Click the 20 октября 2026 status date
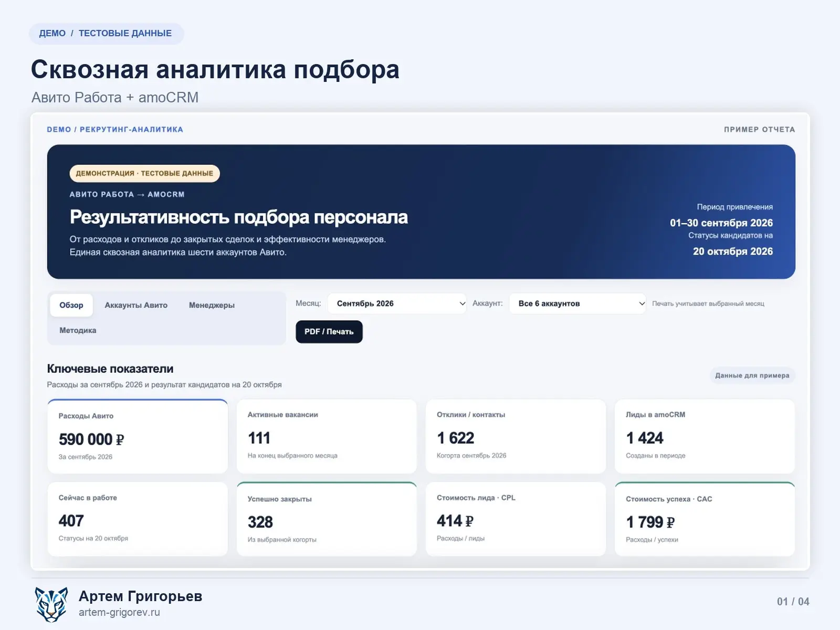The image size is (840, 630). [733, 251]
